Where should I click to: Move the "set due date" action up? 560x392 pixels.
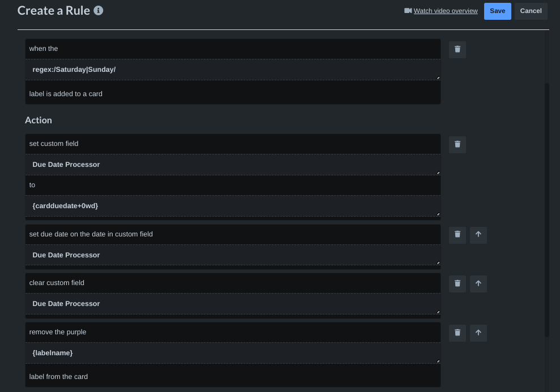pyautogui.click(x=478, y=235)
